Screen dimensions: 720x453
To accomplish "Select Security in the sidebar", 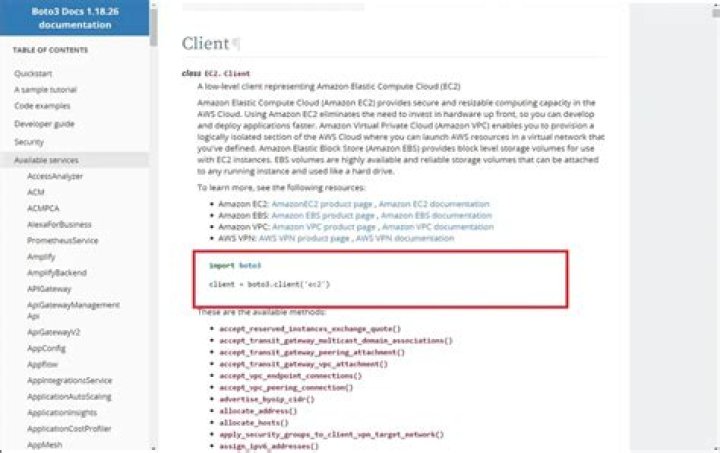I will [29, 142].
